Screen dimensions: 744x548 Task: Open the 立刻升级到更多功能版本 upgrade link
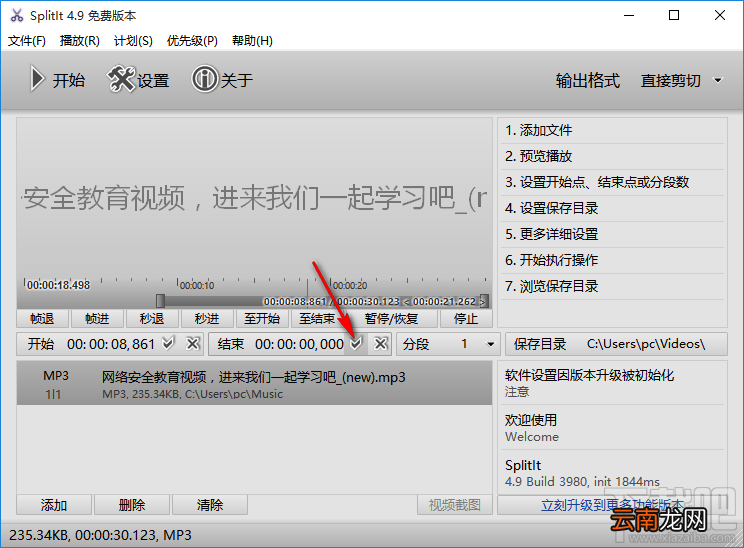coord(612,505)
